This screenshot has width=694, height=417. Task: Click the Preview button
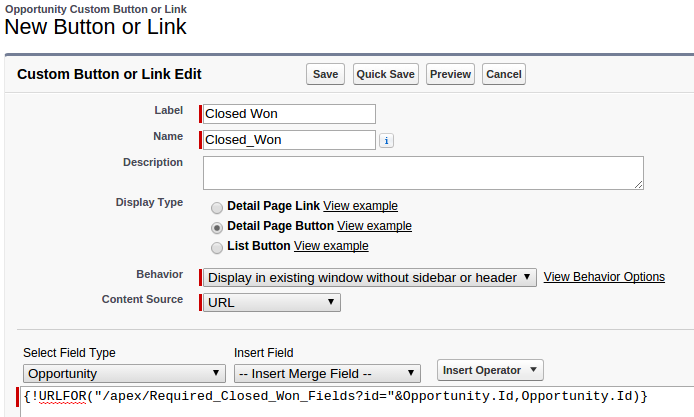450,74
